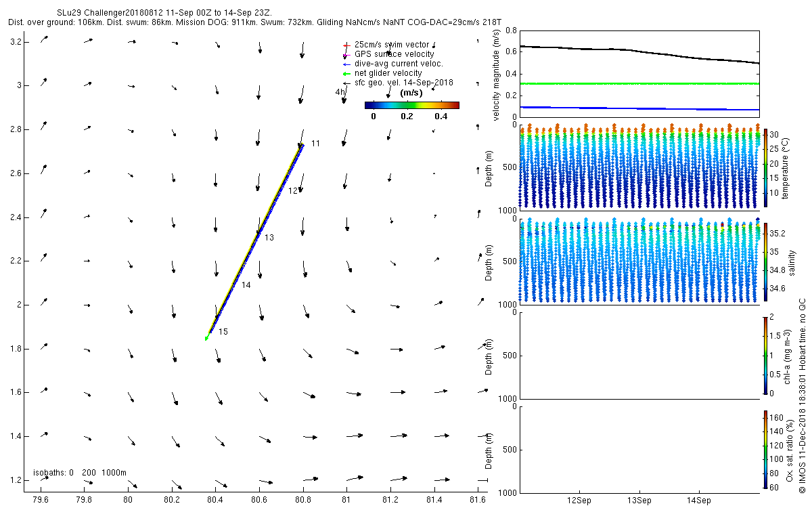Click track day marker 15
The width and height of the screenshot is (812, 508).
(223, 331)
